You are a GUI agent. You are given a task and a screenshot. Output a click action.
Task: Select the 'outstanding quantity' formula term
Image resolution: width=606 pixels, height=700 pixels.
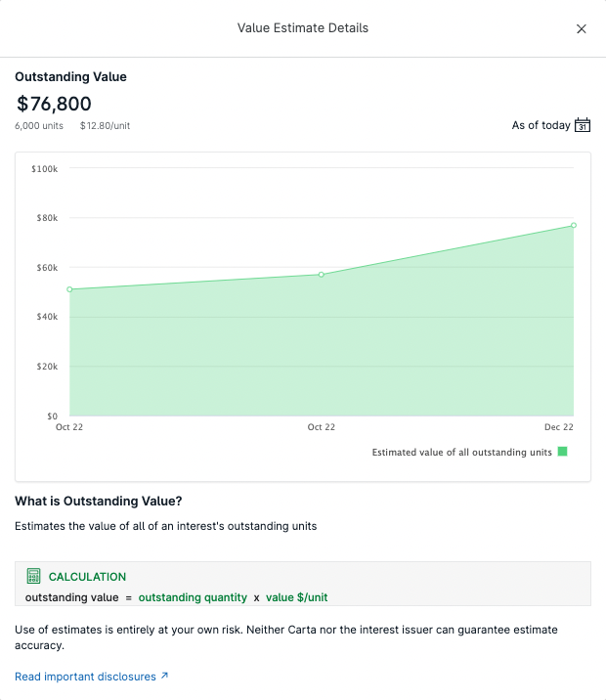pos(193,597)
